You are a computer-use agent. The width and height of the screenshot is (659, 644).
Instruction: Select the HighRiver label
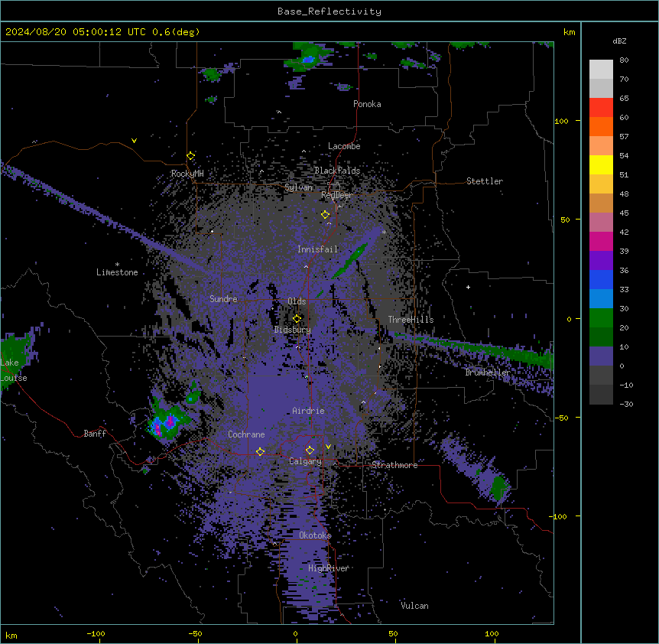click(329, 568)
